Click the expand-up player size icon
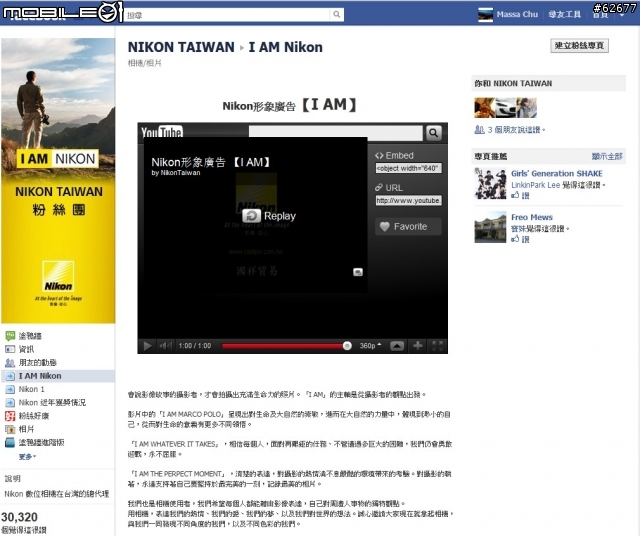The height and width of the screenshot is (536, 640). (x=397, y=346)
